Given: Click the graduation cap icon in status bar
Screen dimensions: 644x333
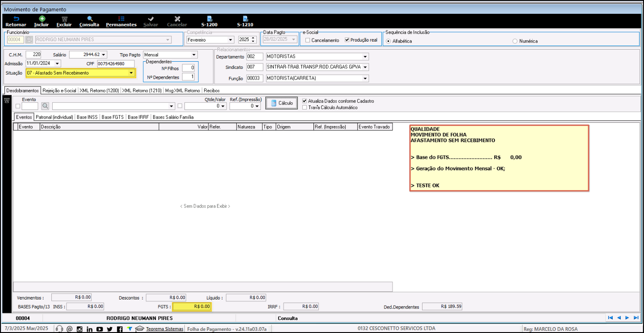Looking at the screenshot, I should tap(140, 329).
